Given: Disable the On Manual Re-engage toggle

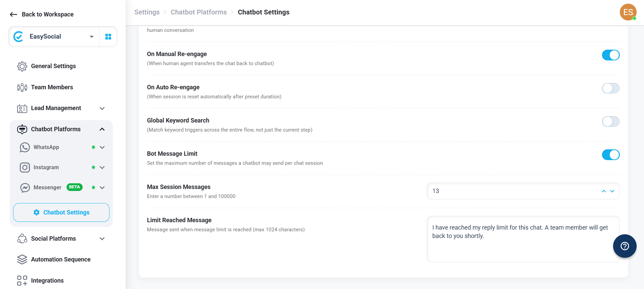Looking at the screenshot, I should [x=611, y=55].
